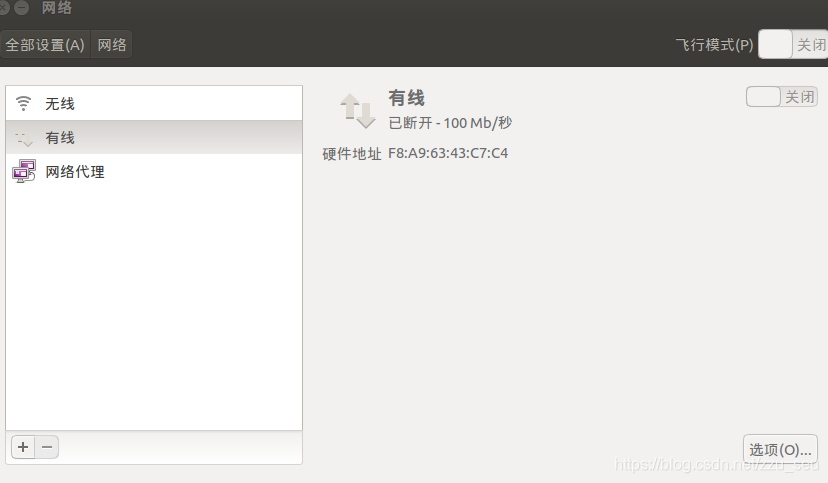This screenshot has width=828, height=483.
Task: Turn on the wired connection switch
Action: (x=782, y=97)
